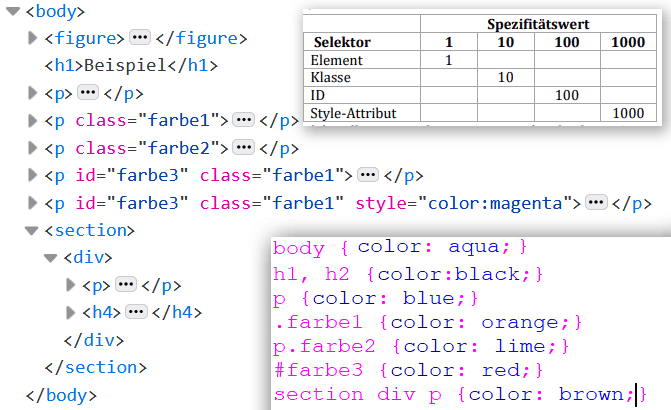Open ellipsis badge of the p with magenta style
The height and width of the screenshot is (410, 671).
click(x=597, y=203)
